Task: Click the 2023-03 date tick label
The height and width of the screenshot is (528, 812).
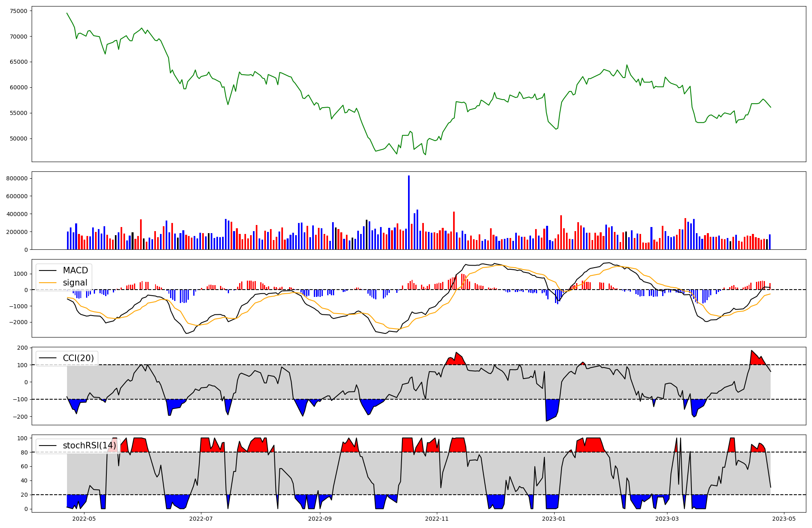Action: [667, 518]
